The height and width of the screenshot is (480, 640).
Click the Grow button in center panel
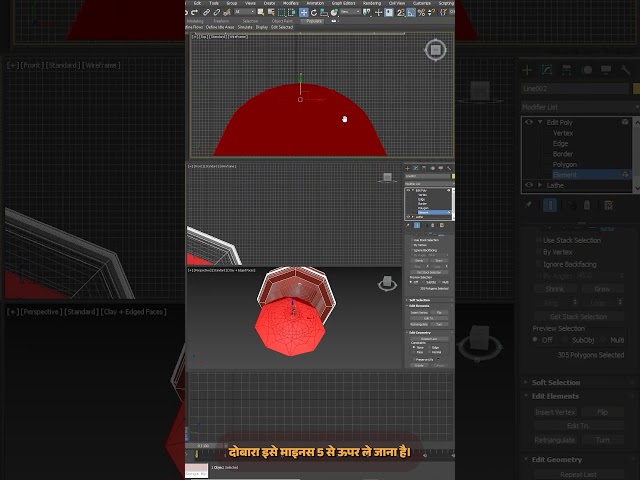(439, 260)
